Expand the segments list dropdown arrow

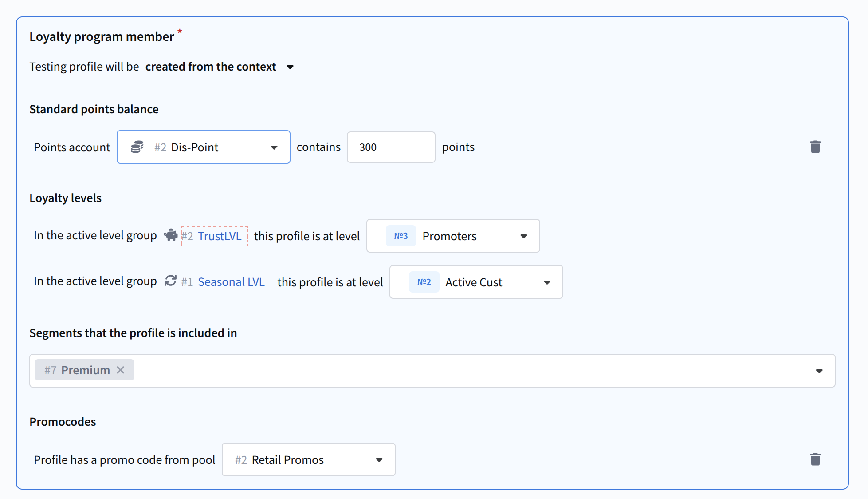(819, 371)
